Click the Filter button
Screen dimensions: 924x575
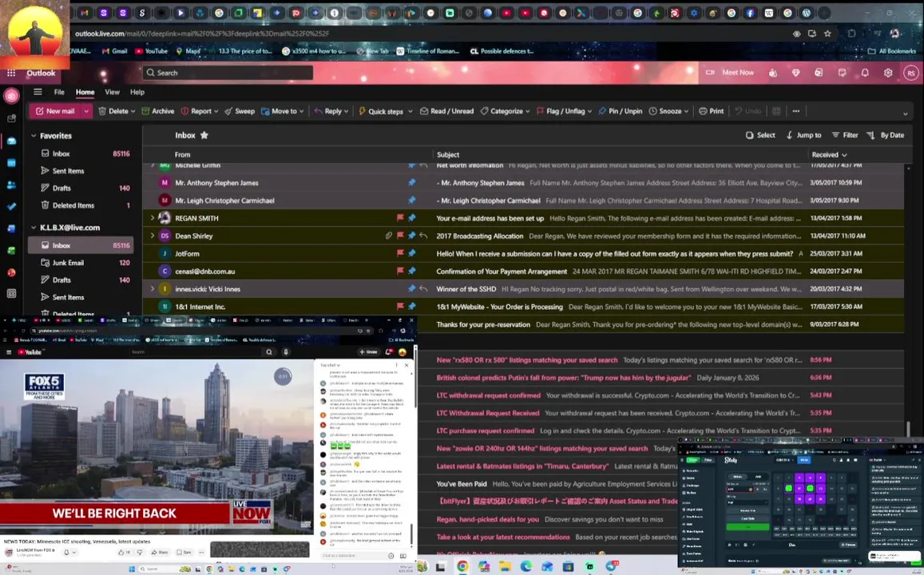coord(844,135)
